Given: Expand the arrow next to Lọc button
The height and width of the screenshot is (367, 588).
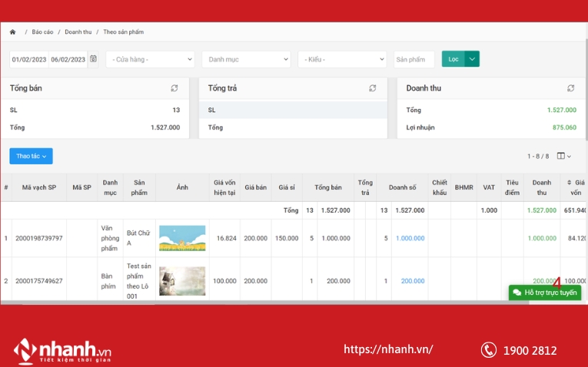Looking at the screenshot, I should pos(472,59).
